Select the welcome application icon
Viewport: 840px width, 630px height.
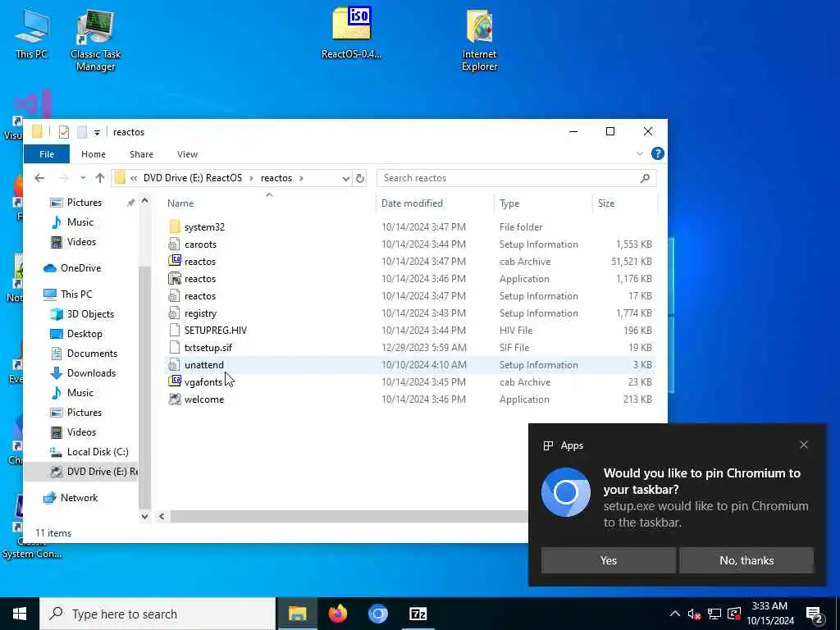tap(175, 399)
